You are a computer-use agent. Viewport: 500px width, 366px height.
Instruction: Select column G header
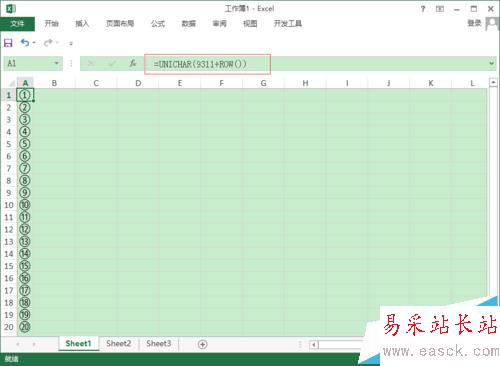263,83
